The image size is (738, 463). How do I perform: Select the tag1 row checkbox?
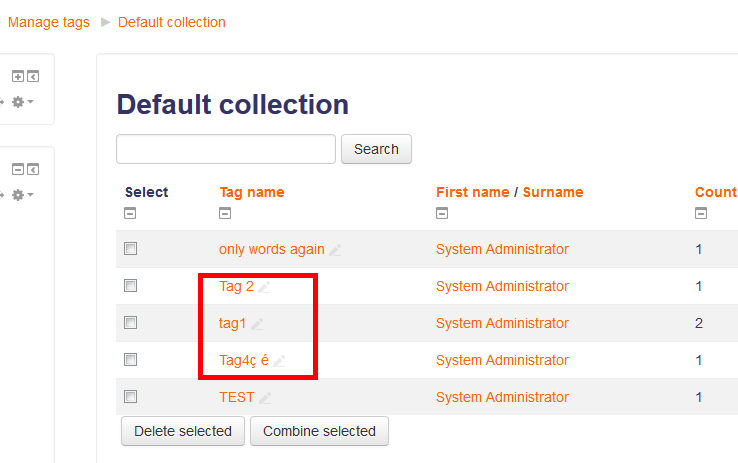click(130, 323)
